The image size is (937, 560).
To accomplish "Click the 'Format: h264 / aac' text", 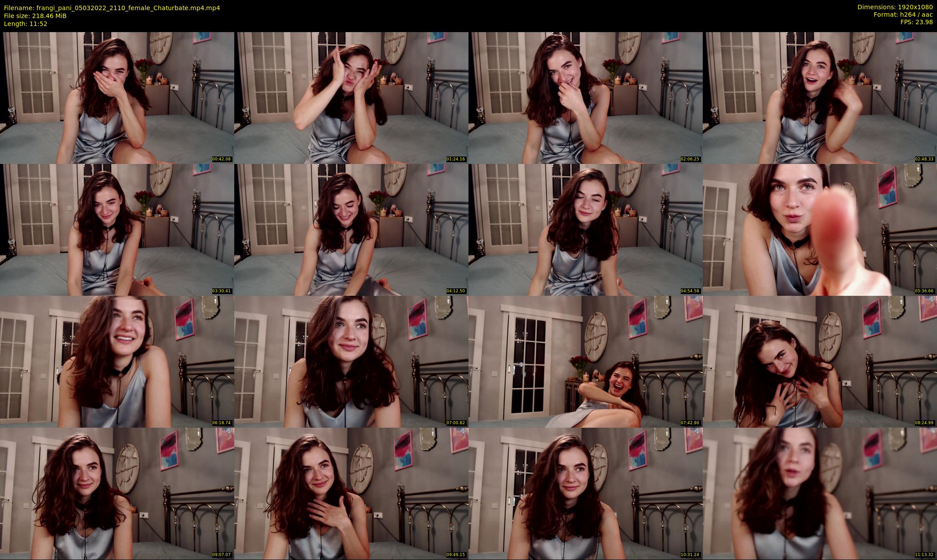I will click(x=903, y=15).
